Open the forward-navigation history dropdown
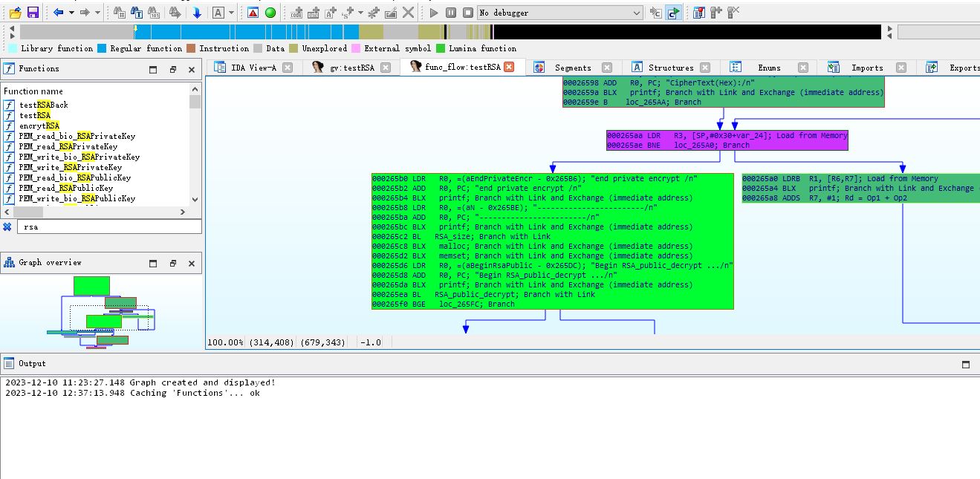Image resolution: width=980 pixels, height=479 pixels. coord(97,13)
